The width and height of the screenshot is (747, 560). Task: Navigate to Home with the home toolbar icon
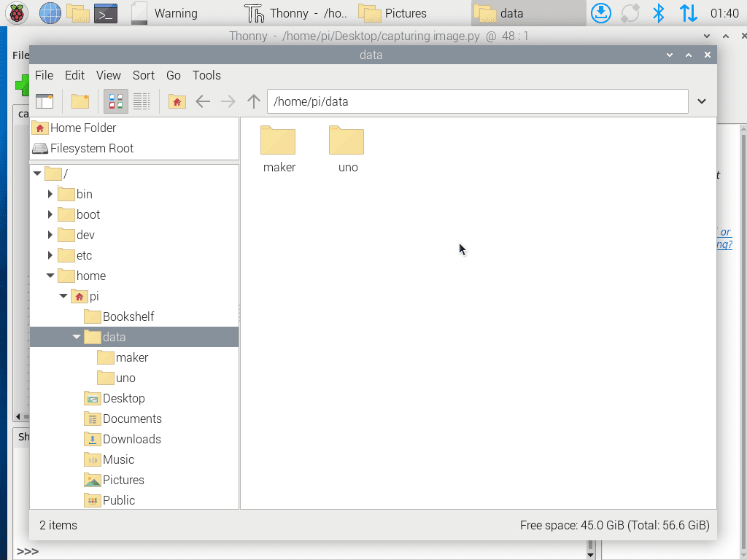click(x=176, y=101)
